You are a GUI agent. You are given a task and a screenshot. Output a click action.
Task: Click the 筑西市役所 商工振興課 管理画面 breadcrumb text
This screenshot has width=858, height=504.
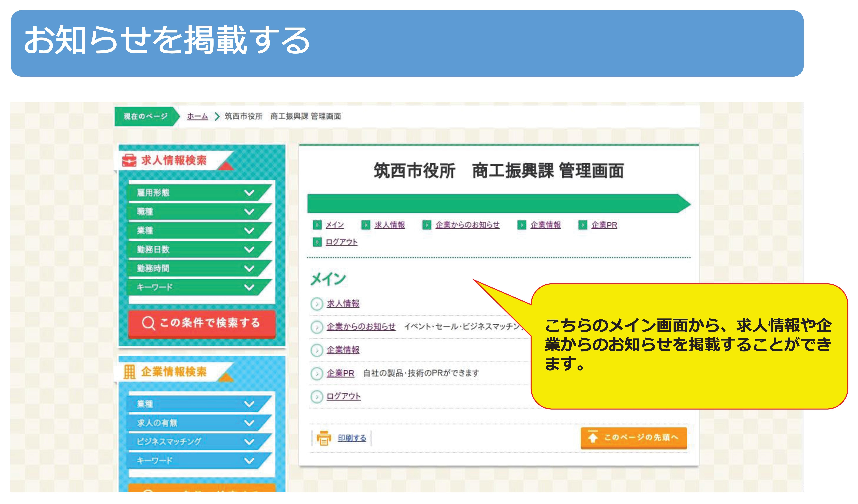pos(283,116)
